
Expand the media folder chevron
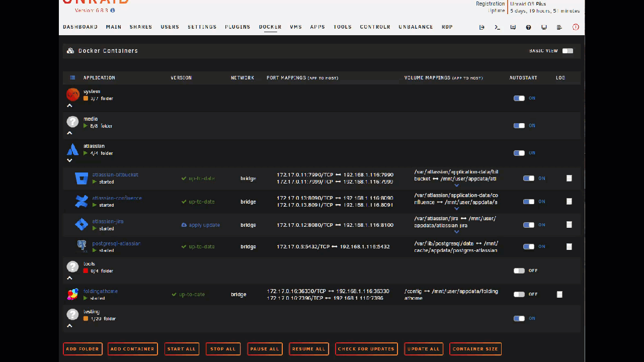[x=69, y=133]
